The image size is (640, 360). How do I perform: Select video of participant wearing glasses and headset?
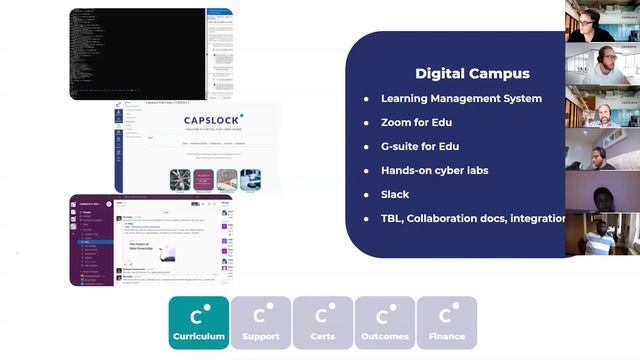tap(602, 21)
